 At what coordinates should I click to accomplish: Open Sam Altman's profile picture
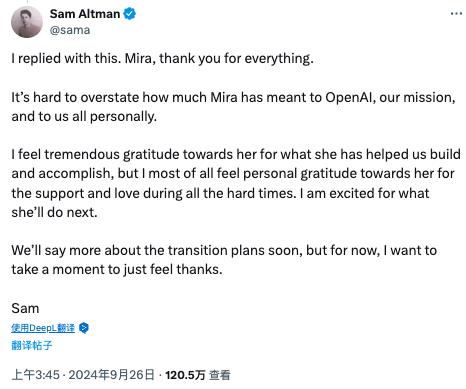[27, 22]
